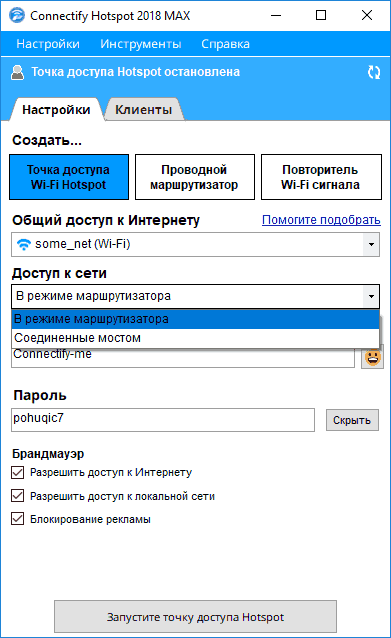Open the Настройки menu
The height and width of the screenshot is (638, 391).
48,44
